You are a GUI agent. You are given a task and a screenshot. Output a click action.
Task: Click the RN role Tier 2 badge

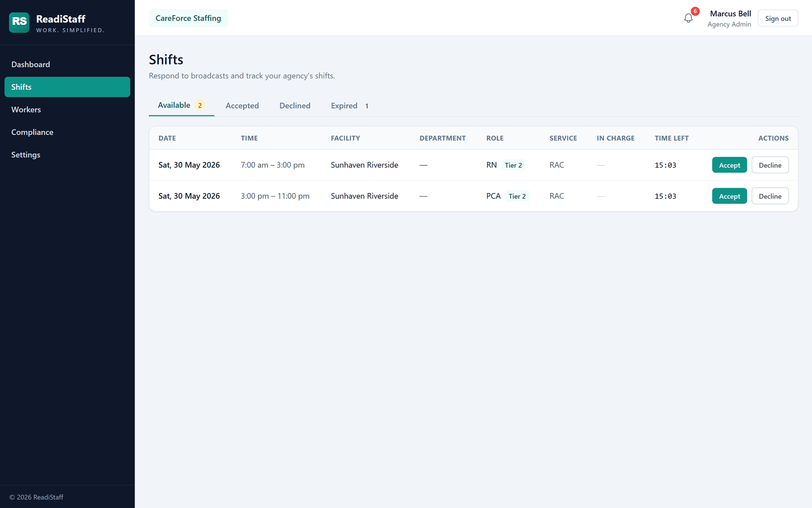coord(513,165)
